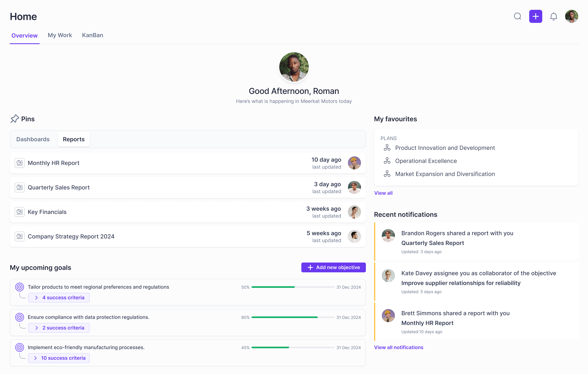Screen dimensions: 588x374
Task: Open the notifications bell icon
Action: pyautogui.click(x=553, y=16)
